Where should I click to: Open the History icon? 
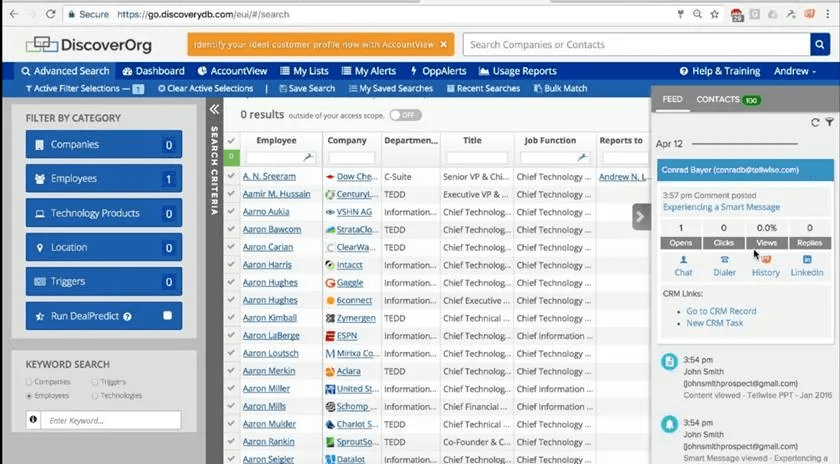766,266
